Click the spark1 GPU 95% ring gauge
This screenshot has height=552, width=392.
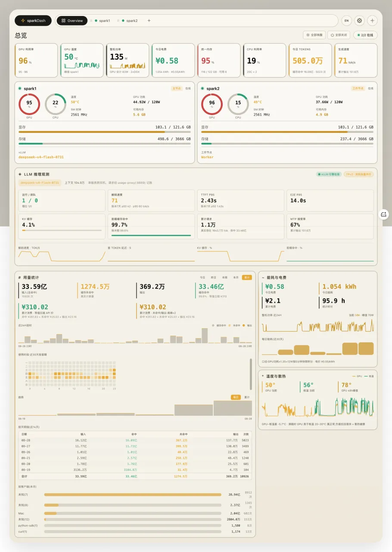(29, 104)
